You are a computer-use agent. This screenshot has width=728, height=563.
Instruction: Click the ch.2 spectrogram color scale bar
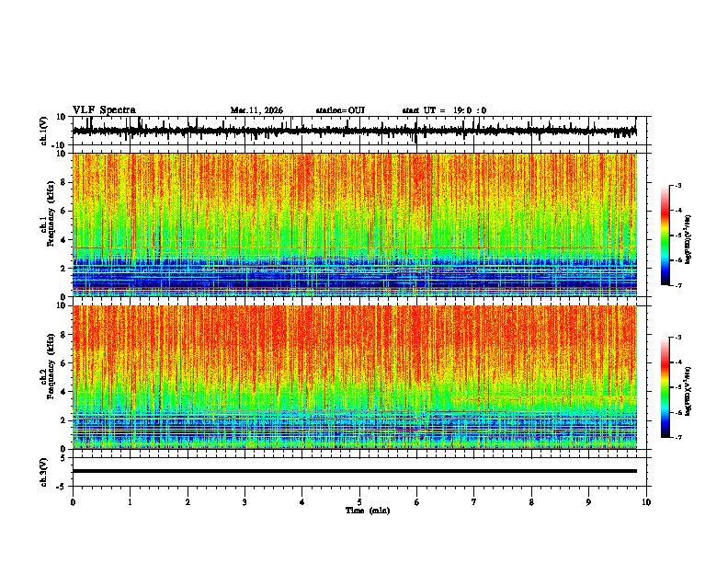click(x=665, y=387)
